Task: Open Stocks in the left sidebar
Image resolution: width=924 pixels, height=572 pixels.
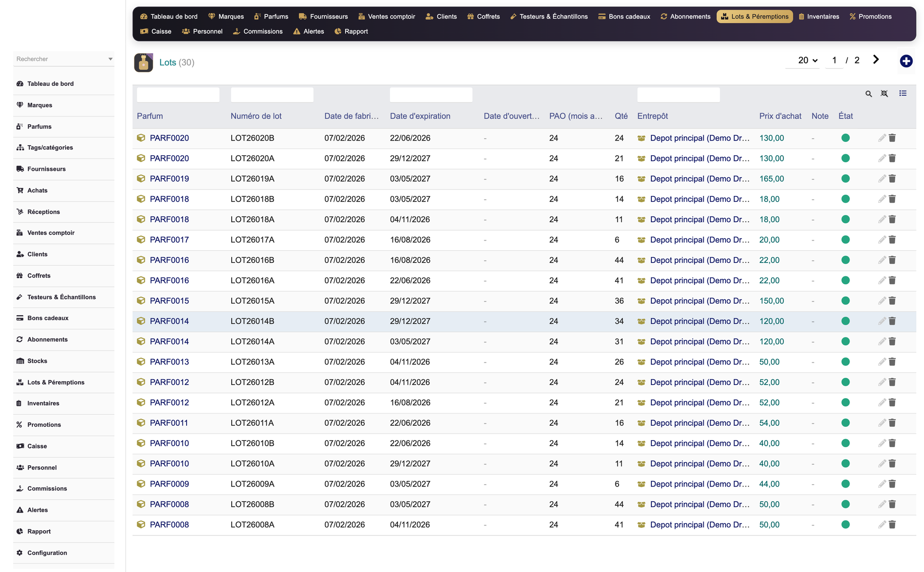Action: tap(37, 361)
